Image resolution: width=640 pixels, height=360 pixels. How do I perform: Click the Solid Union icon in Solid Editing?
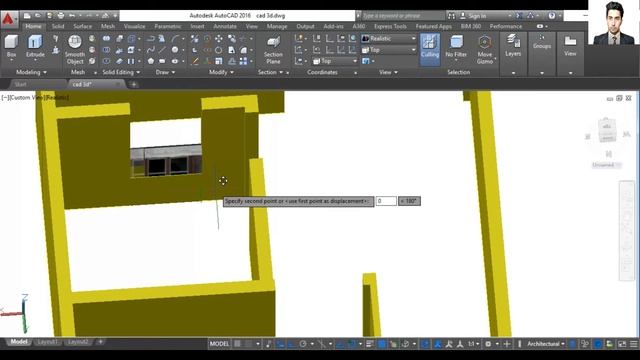point(106,39)
